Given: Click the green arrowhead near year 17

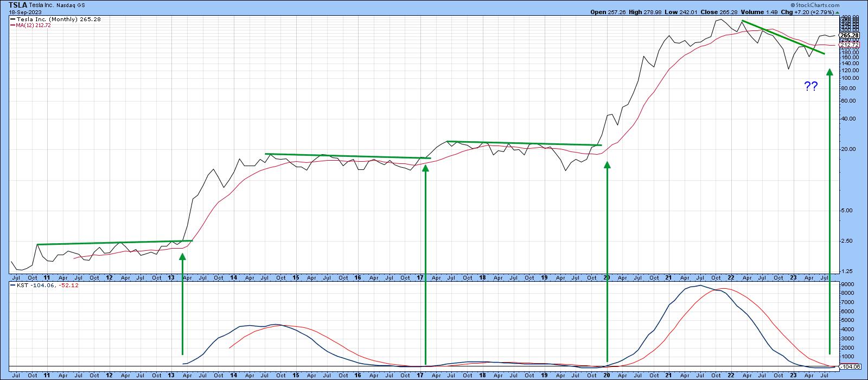Looking at the screenshot, I should pos(425,168).
